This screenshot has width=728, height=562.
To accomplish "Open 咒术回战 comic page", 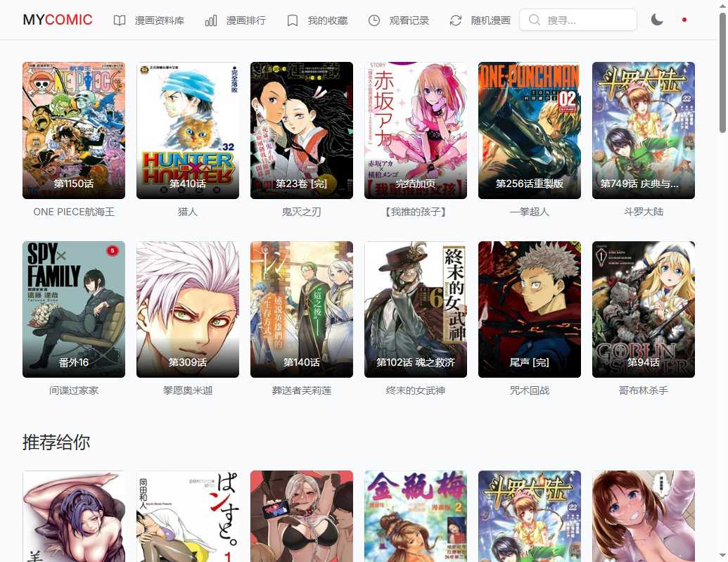I will (x=529, y=309).
